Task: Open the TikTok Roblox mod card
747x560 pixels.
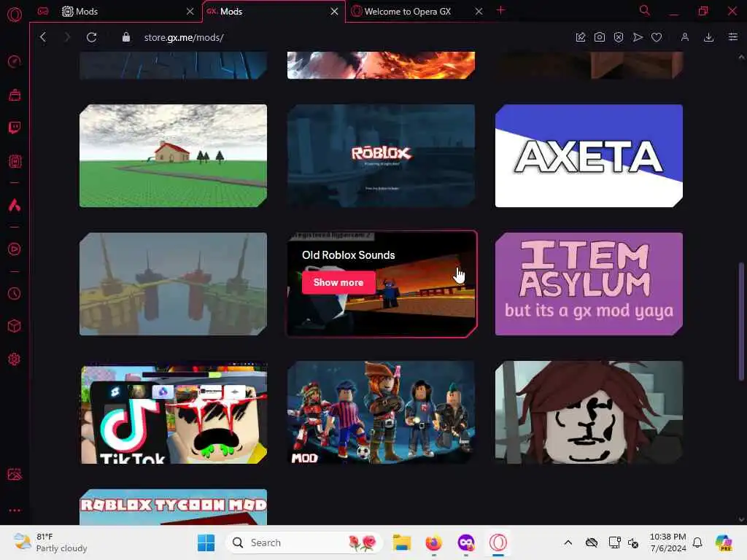Action: tap(173, 413)
